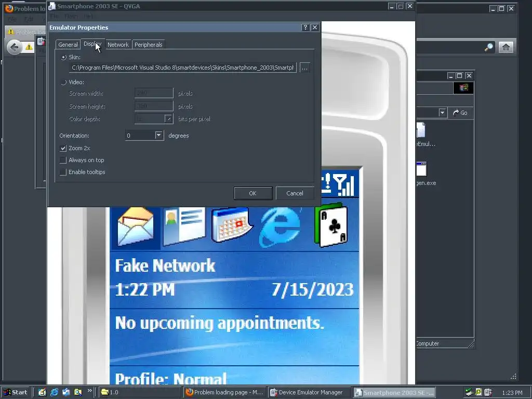Click the signal strength indicator on the emulator
This screenshot has width=532, height=399.
(344, 184)
